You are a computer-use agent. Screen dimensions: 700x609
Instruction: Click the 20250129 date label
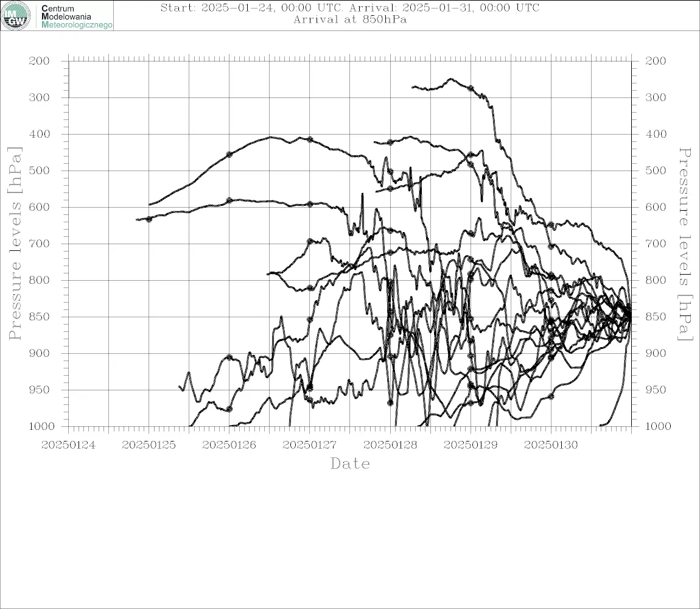point(471,445)
